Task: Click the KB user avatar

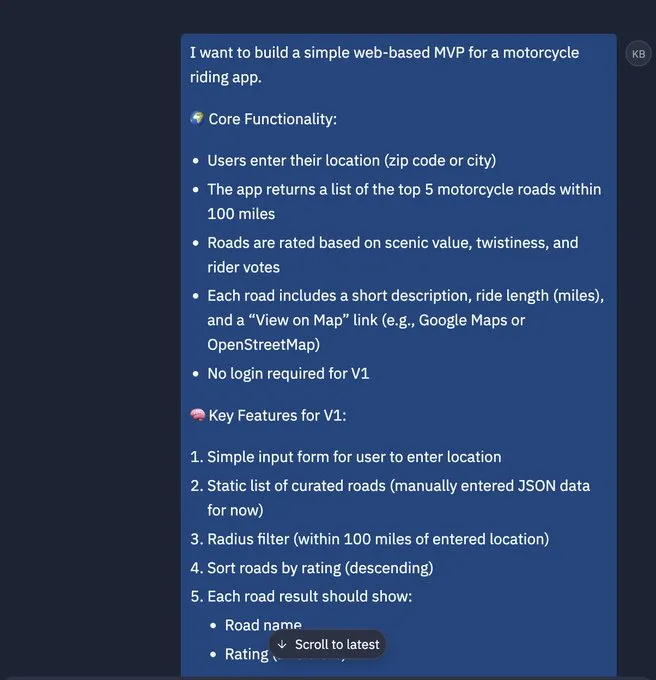Action: [638, 54]
